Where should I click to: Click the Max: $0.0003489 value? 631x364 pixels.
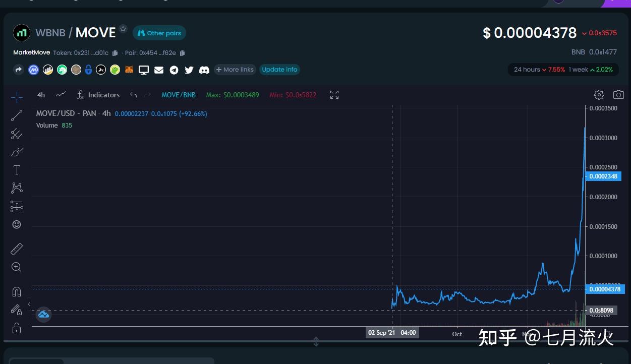233,95
